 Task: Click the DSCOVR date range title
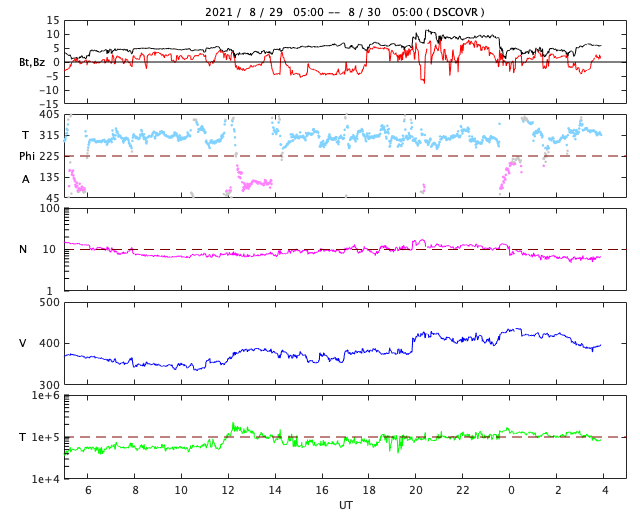coord(344,12)
